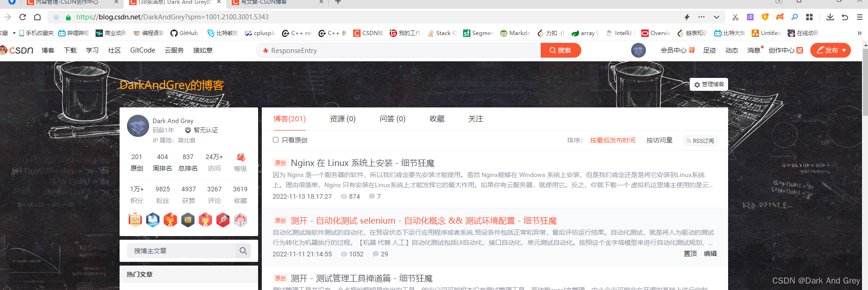The height and width of the screenshot is (290, 868).
Task: Click the 搜博主文章 search magnifier icon
Action: 243,251
